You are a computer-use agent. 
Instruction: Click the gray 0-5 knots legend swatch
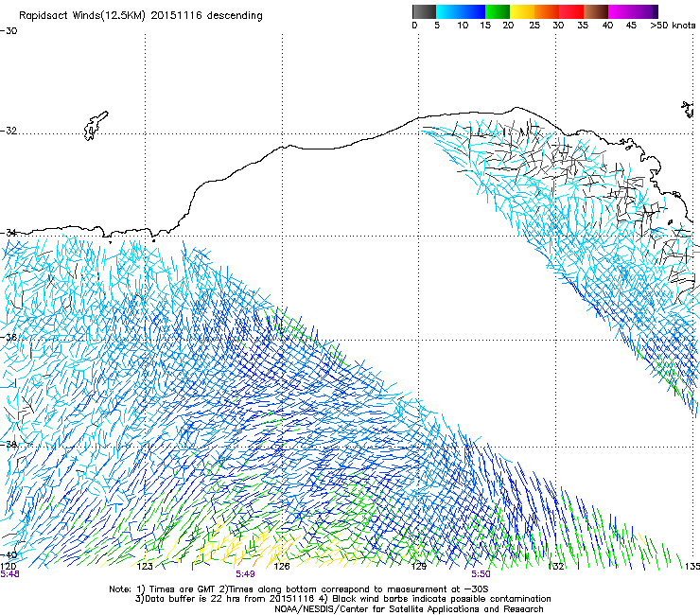pyautogui.click(x=424, y=11)
